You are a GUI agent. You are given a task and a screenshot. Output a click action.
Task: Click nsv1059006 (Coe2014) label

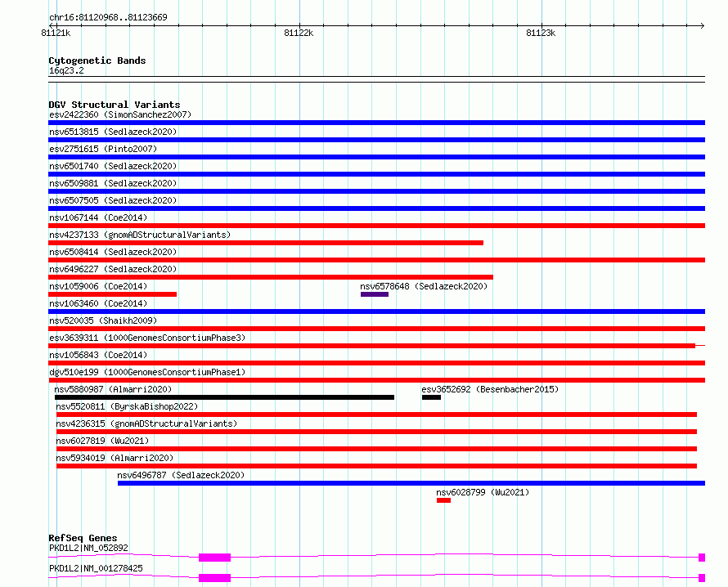(98, 286)
